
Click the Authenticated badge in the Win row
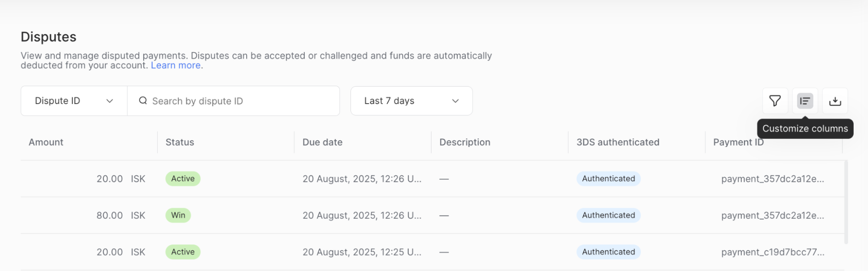pyautogui.click(x=608, y=215)
